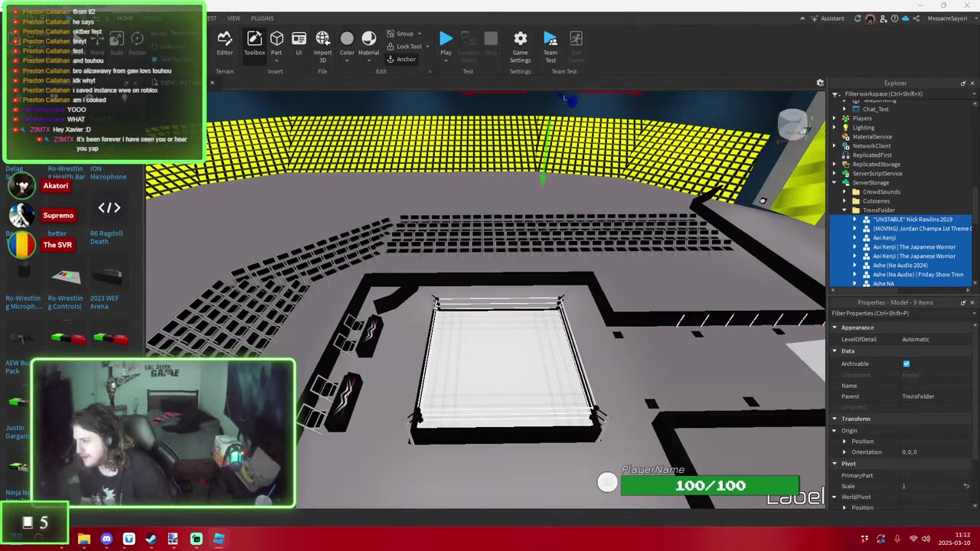The image size is (980, 551).
Task: Open the Group dropdown arrow
Action: [419, 34]
